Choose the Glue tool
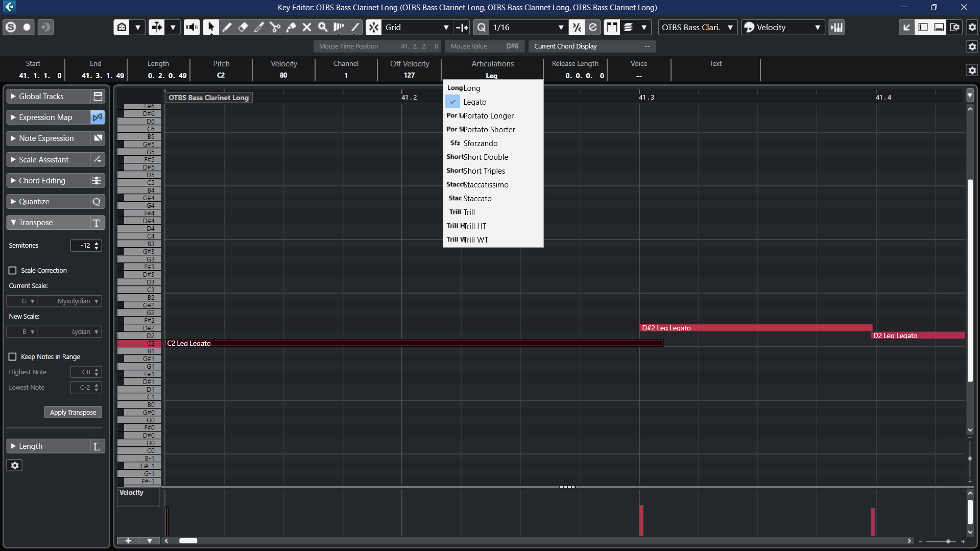The image size is (980, 551). tap(291, 28)
